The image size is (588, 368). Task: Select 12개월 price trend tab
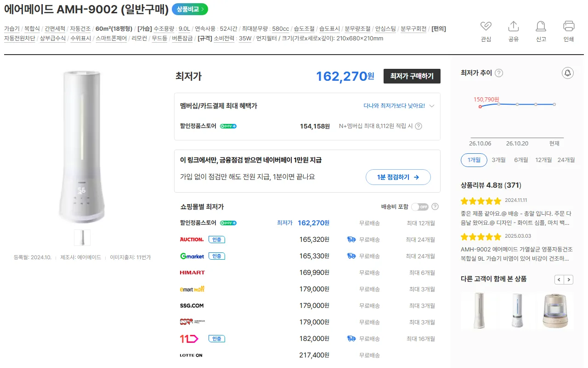coord(543,160)
